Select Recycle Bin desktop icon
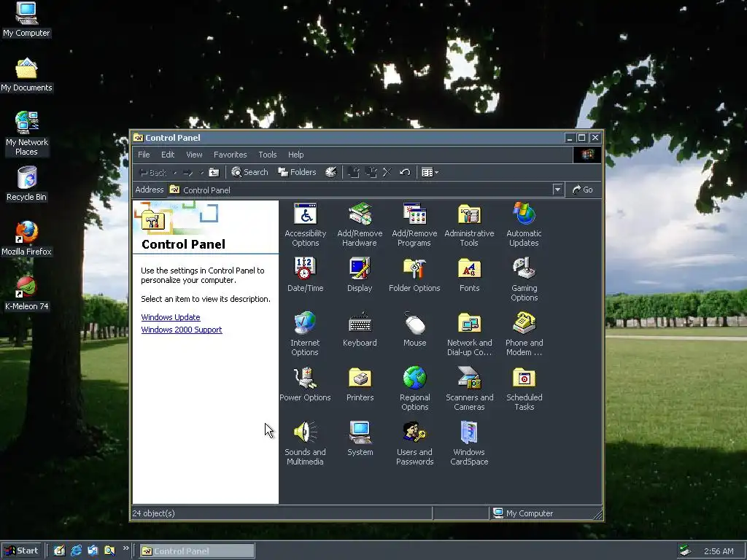This screenshot has width=747, height=560. tap(26, 184)
